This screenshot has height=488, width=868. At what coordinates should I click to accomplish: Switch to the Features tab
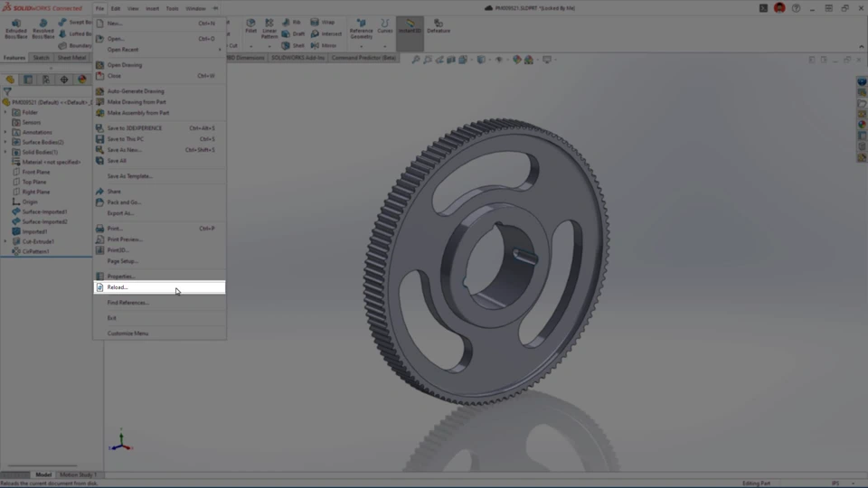(x=14, y=58)
